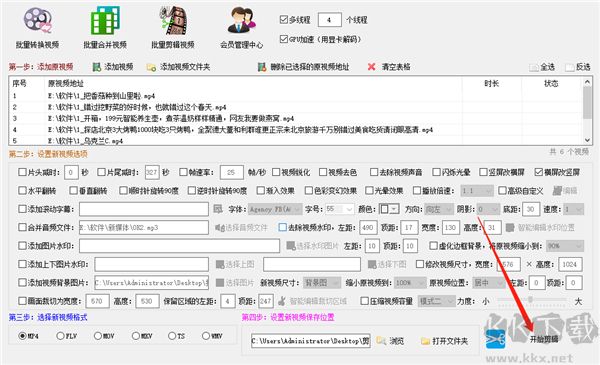Click the 添加视频文件夹 folder icon
This screenshot has width=600, height=365.
pos(151,67)
